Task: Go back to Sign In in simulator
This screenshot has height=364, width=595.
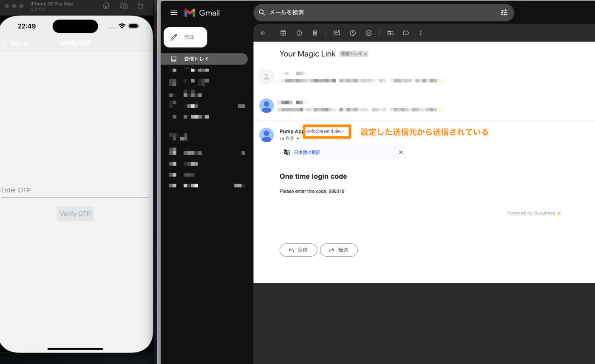Action: click(x=16, y=43)
